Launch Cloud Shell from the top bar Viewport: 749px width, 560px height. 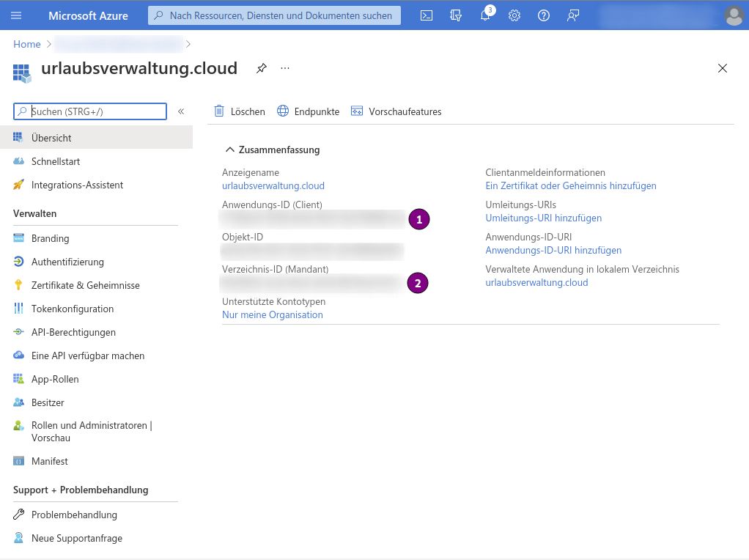click(427, 15)
